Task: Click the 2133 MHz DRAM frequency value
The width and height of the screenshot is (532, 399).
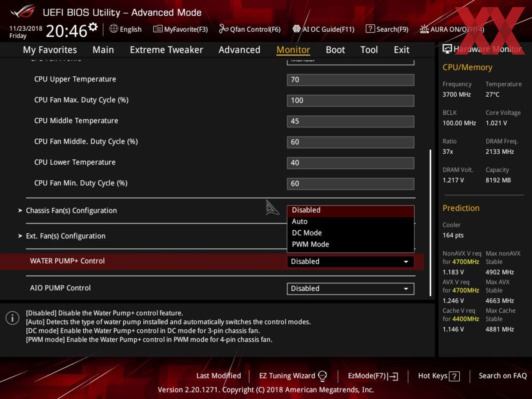Action: click(x=500, y=151)
